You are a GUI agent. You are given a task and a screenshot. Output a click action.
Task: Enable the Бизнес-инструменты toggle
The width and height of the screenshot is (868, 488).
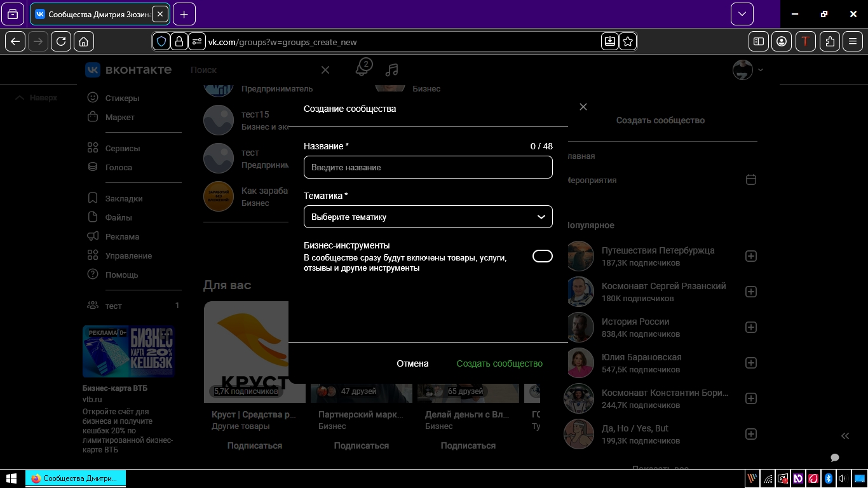tap(542, 256)
